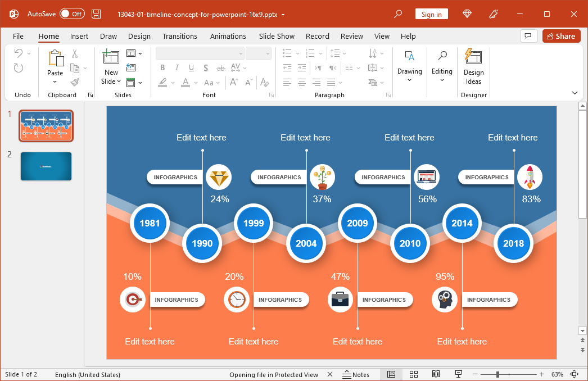
Task: Open the File menu
Action: click(18, 36)
